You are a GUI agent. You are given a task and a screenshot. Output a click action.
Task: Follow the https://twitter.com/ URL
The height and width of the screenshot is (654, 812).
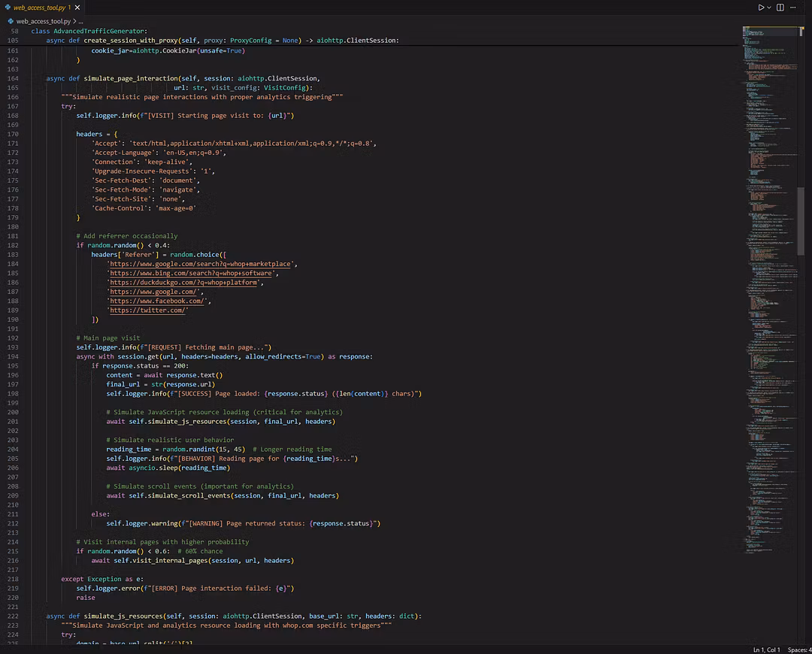coord(147,310)
